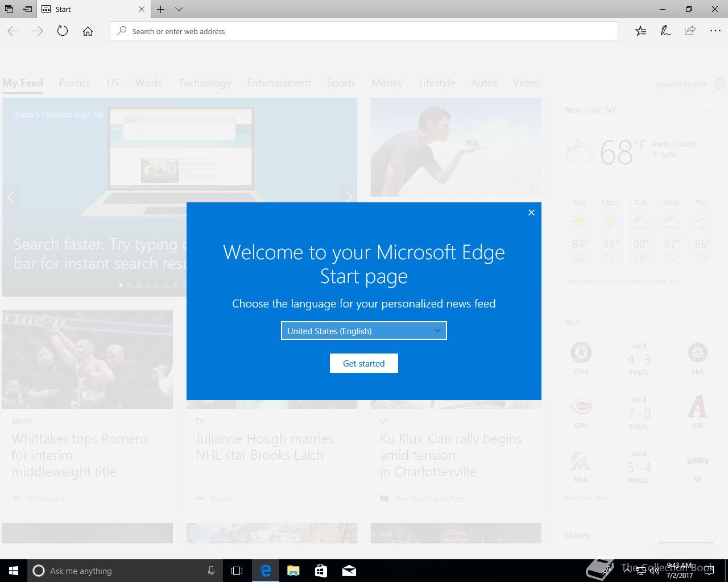Open the Money widget heading link

pyautogui.click(x=582, y=535)
